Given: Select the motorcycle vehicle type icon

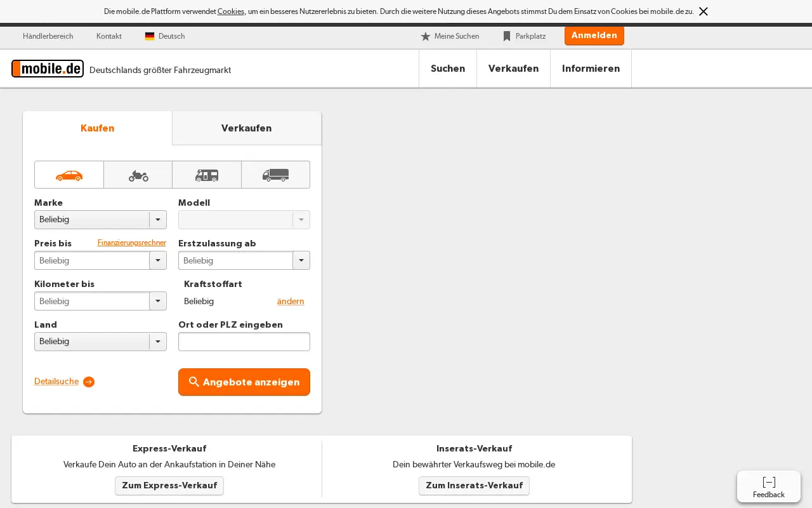Looking at the screenshot, I should pyautogui.click(x=138, y=175).
